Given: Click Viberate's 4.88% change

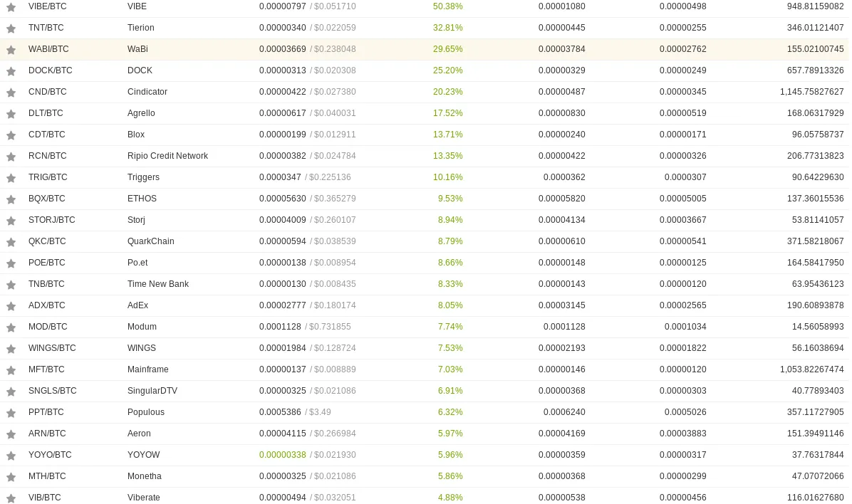Looking at the screenshot, I should pyautogui.click(x=450, y=498).
